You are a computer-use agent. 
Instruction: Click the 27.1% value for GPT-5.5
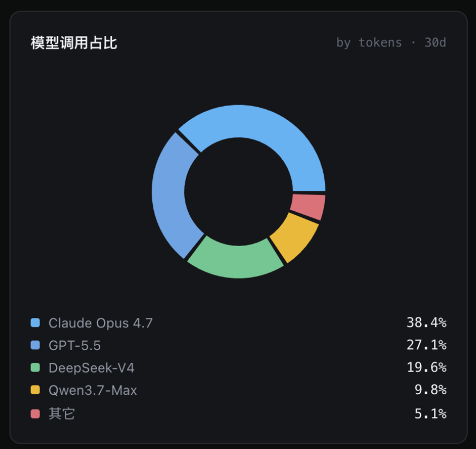427,345
